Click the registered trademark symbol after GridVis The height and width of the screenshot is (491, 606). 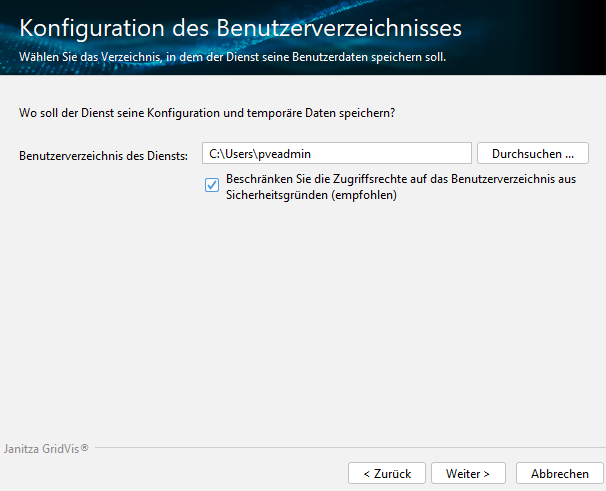pyautogui.click(x=85, y=448)
